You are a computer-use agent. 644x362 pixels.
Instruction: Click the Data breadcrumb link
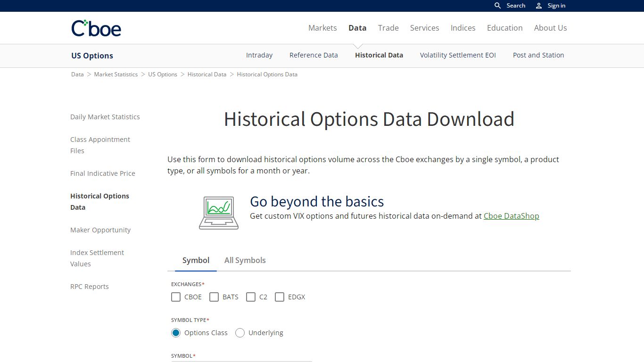point(77,74)
